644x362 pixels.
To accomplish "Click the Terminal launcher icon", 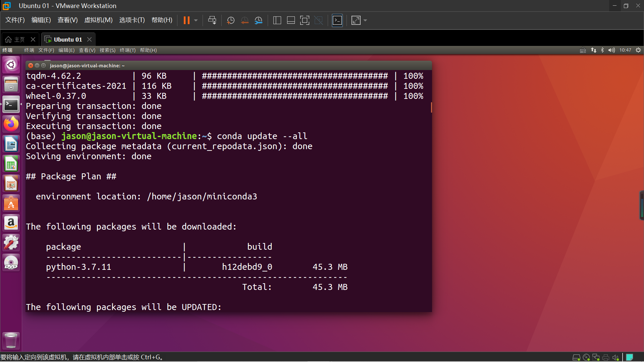I will pos(11,105).
